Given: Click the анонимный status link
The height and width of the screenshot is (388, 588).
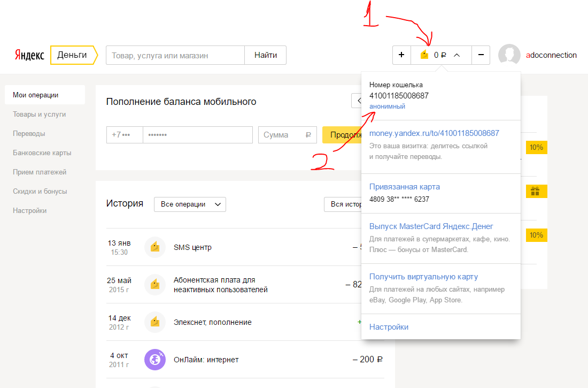Looking at the screenshot, I should (x=387, y=106).
